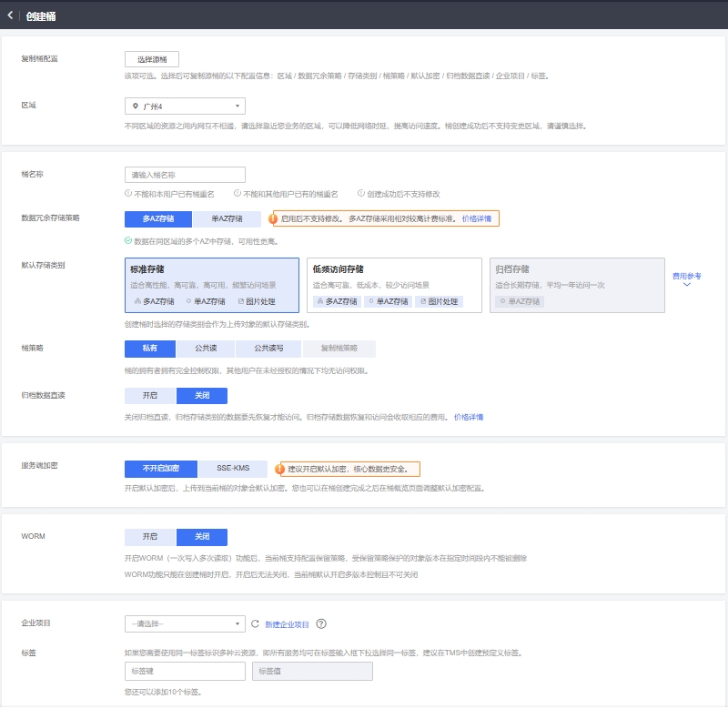
Task: Switch to 单AZ存储 redundancy policy
Action: click(x=227, y=218)
